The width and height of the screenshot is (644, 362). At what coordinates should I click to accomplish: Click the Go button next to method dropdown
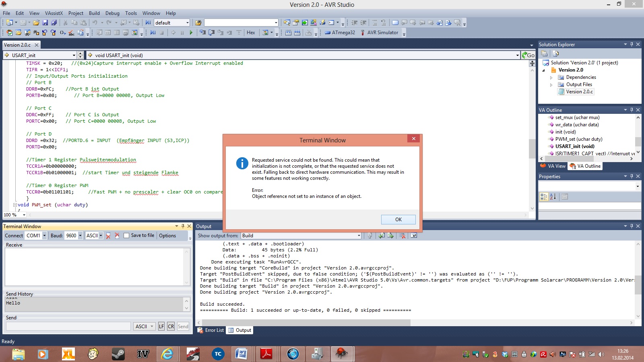tap(528, 55)
